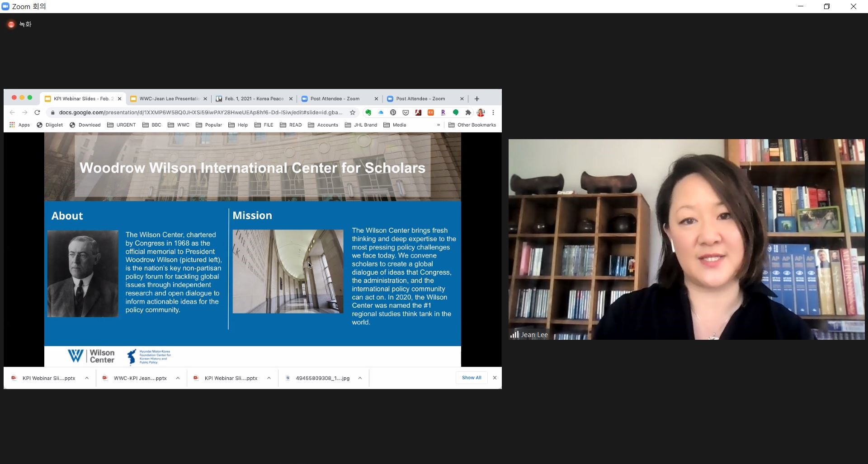The width and height of the screenshot is (868, 464).
Task: Click Jean Lee's video tile
Action: [686, 239]
